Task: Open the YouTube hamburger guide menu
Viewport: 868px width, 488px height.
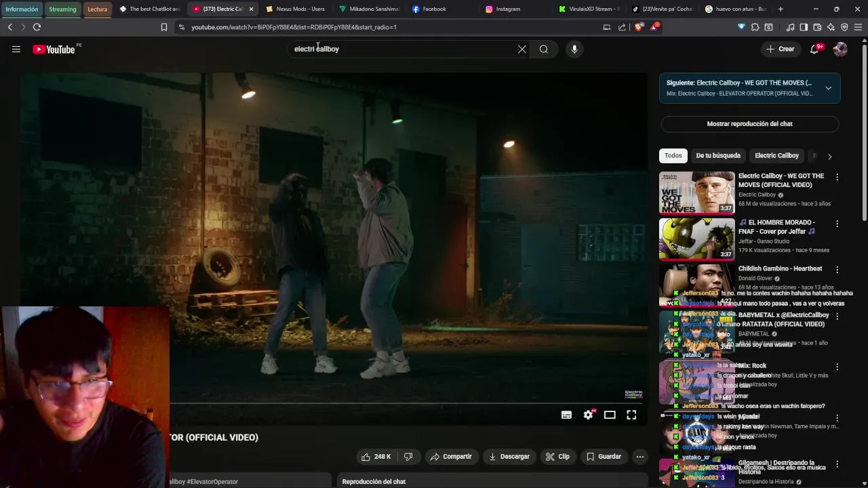Action: tap(16, 49)
